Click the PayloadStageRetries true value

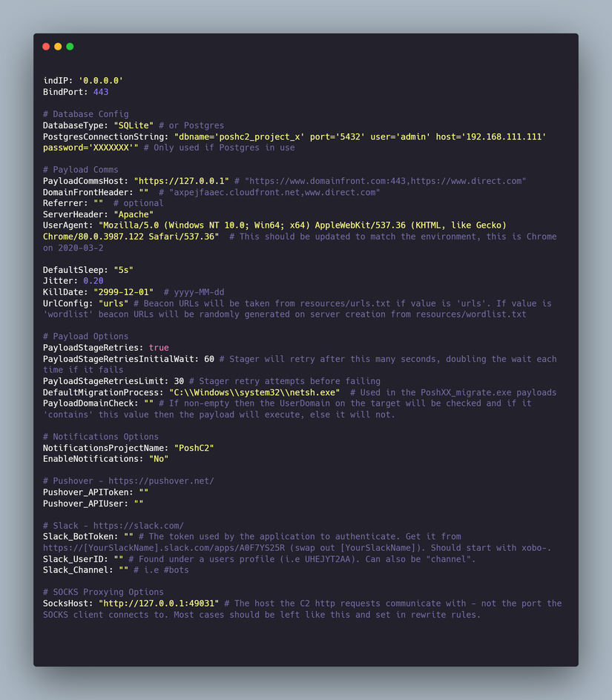click(159, 348)
